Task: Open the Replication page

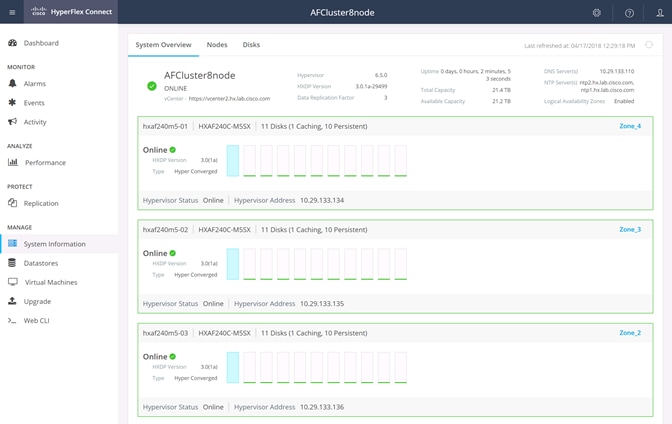Action: pyautogui.click(x=41, y=203)
